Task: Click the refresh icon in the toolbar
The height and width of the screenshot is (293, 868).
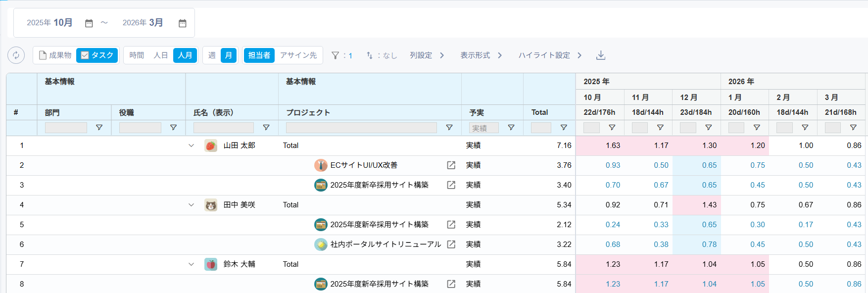Action: 16,55
